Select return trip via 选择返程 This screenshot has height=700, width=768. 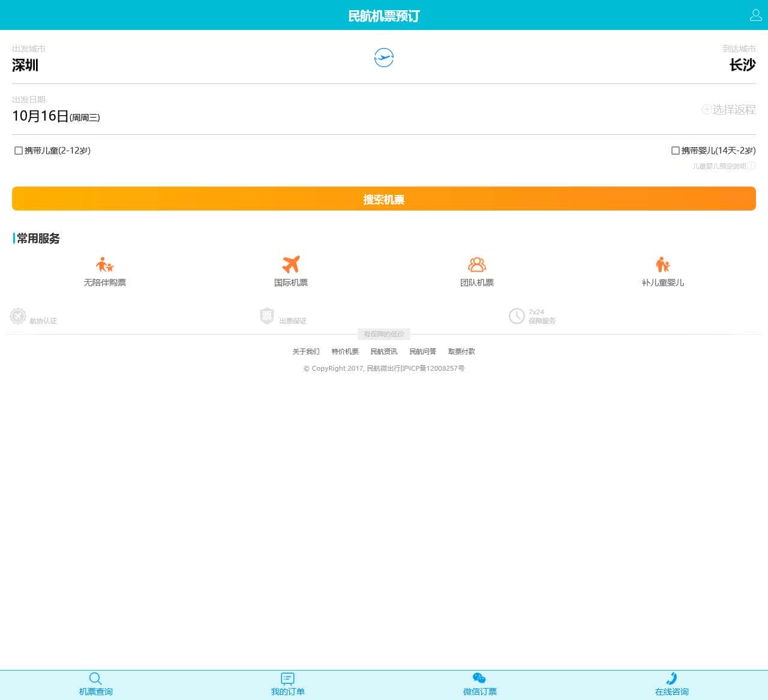734,109
